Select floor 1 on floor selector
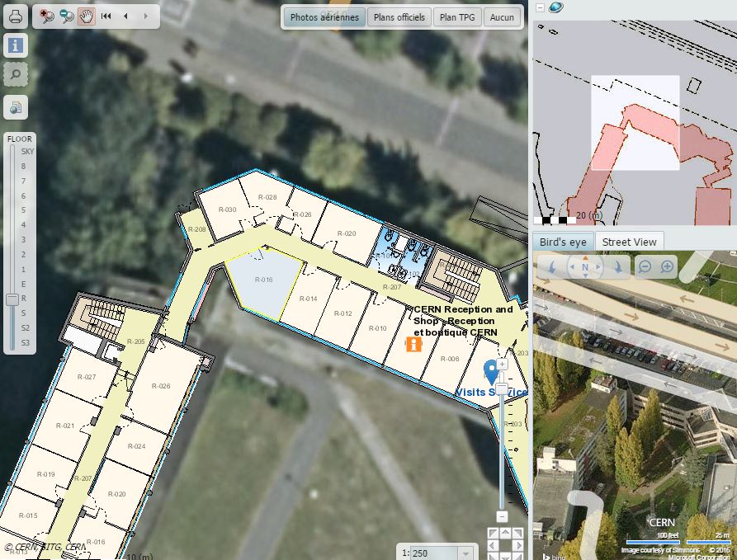 [23, 269]
